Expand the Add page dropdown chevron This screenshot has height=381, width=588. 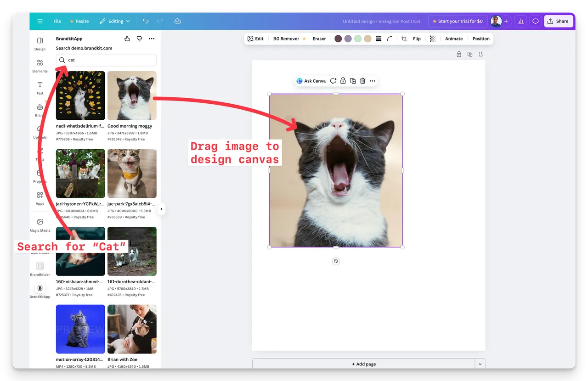480,363
